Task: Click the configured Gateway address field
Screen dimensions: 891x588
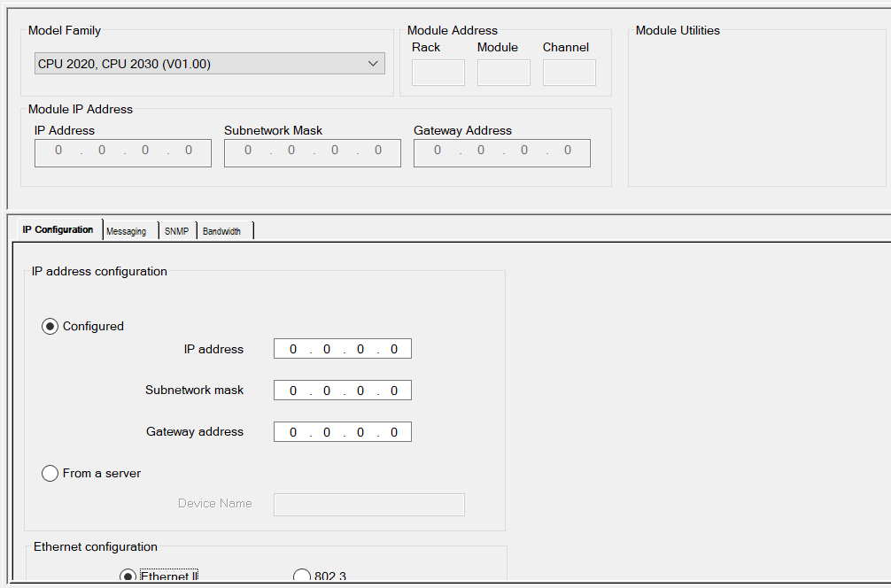Action: tap(342, 432)
